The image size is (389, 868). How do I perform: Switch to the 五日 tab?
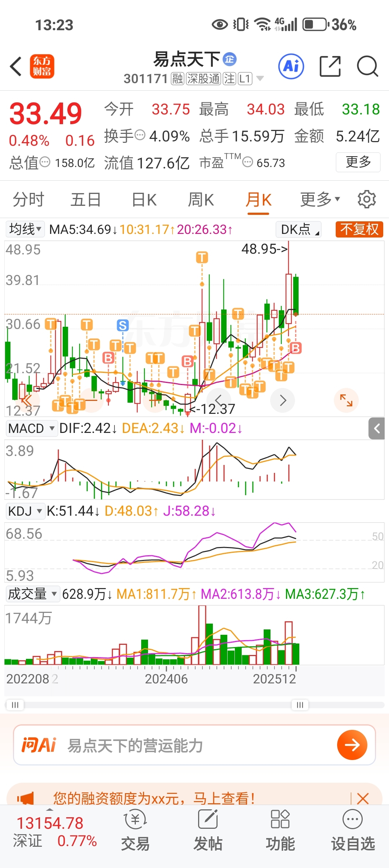click(86, 199)
